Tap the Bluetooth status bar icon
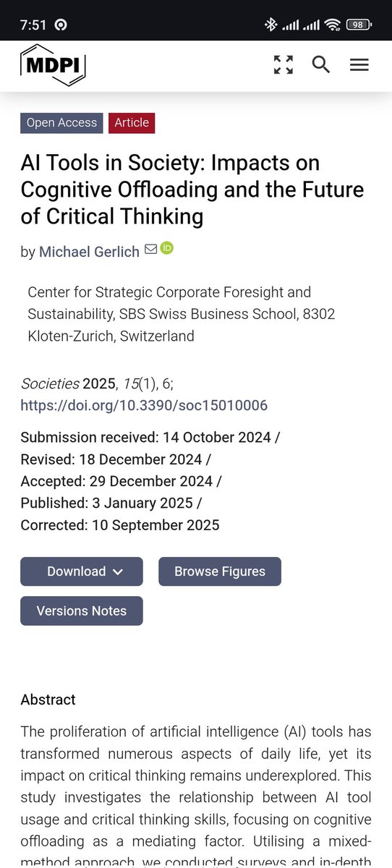 (x=270, y=25)
